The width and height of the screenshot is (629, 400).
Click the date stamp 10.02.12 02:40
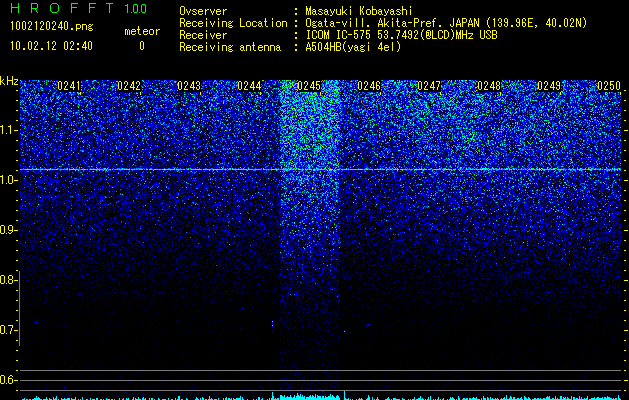51,46
